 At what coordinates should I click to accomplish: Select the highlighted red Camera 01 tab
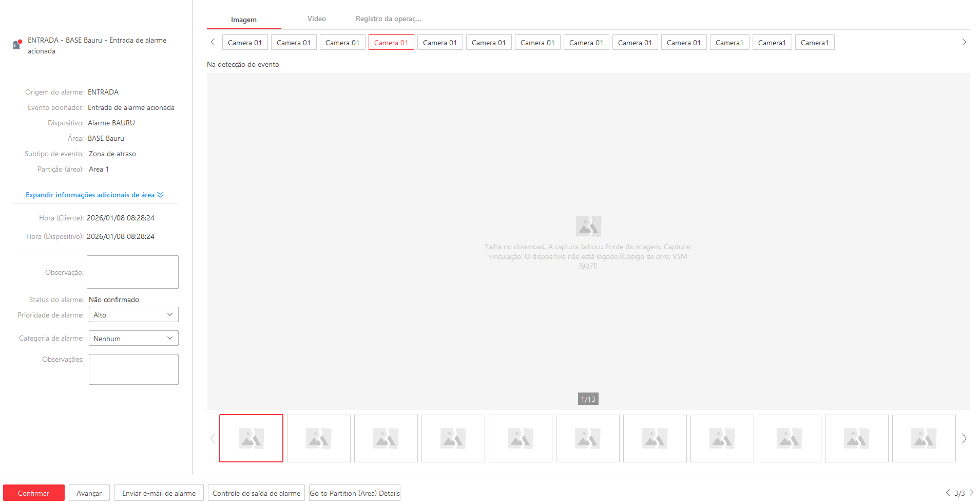pos(391,43)
